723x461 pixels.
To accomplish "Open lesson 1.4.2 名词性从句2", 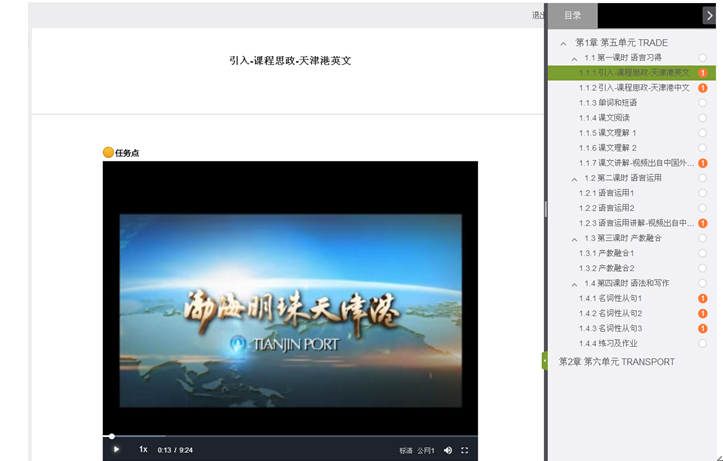I will (x=610, y=313).
